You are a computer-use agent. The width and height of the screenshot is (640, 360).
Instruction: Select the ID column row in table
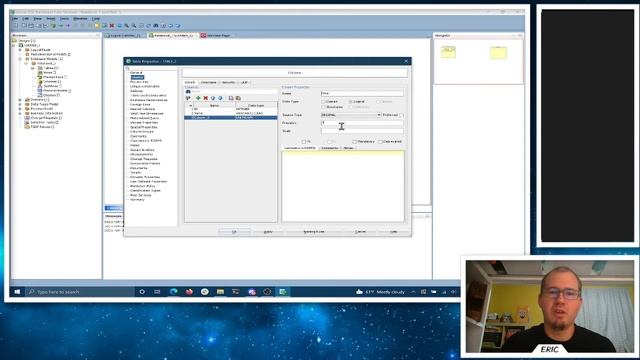pyautogui.click(x=231, y=109)
